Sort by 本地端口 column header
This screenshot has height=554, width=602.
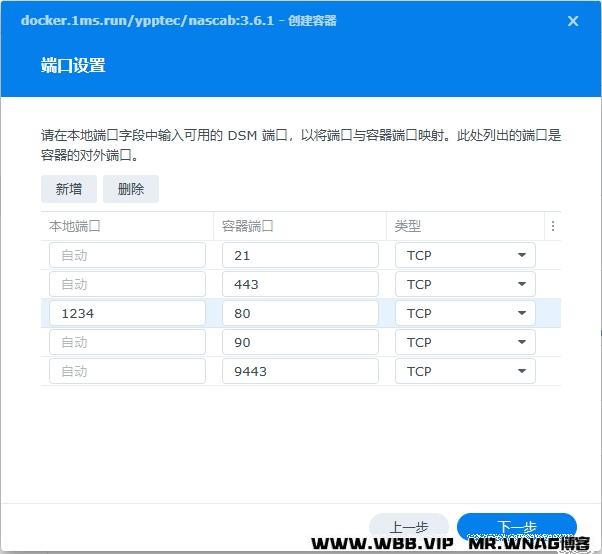pos(127,226)
